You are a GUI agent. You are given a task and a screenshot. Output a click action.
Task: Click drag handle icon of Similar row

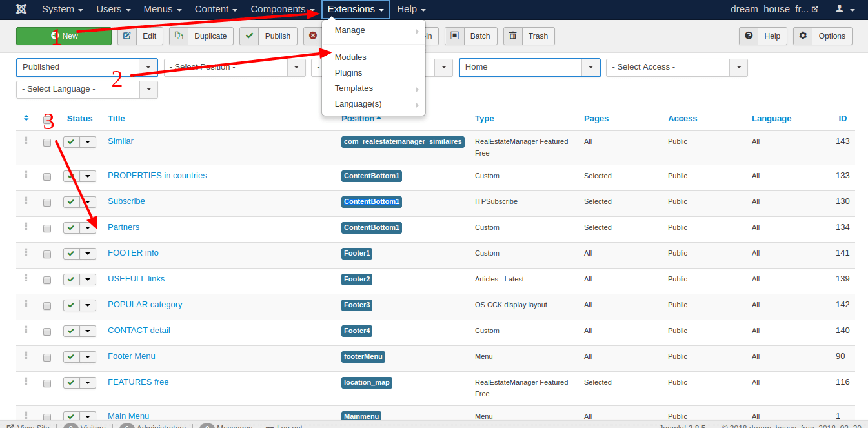[x=26, y=141]
